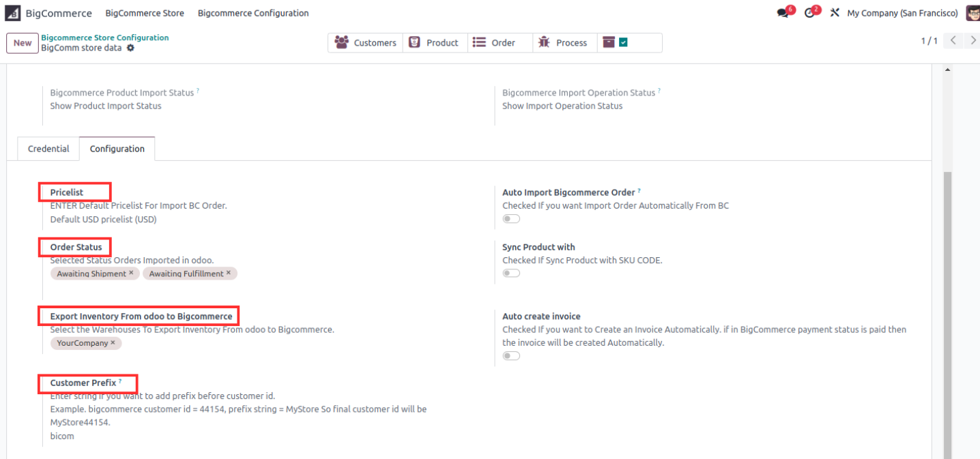Remove the Awaiting Shipment tag

131,273
